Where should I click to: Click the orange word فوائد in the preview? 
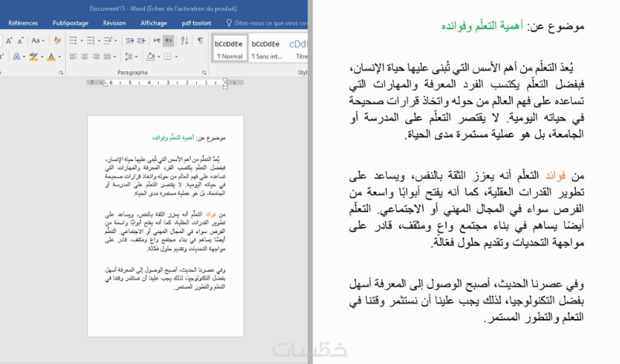tap(556, 176)
